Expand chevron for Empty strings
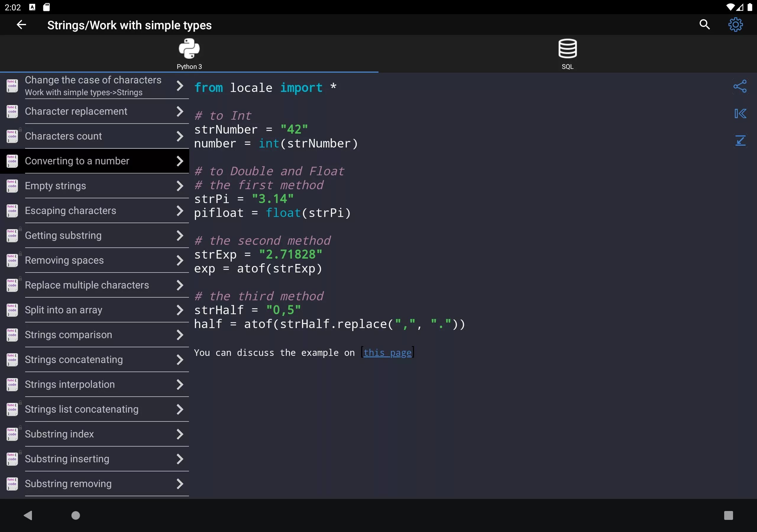Image resolution: width=757 pixels, height=532 pixels. [180, 186]
